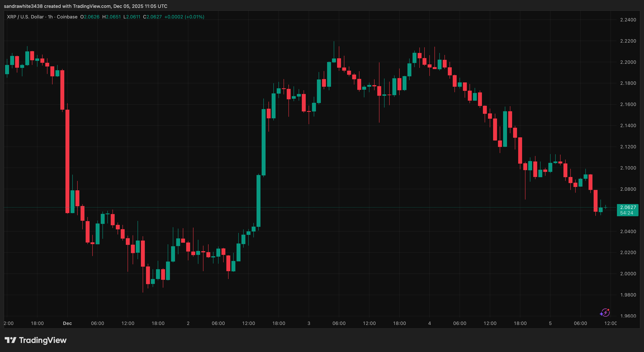Screen dimensions: 644x352
Task: Click the 1.9600 label on the price scale
Action: pyautogui.click(x=628, y=316)
